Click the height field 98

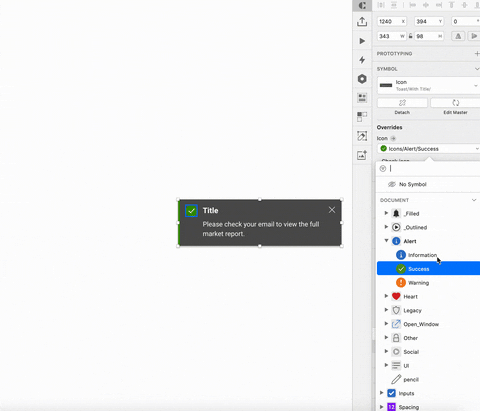(x=429, y=36)
